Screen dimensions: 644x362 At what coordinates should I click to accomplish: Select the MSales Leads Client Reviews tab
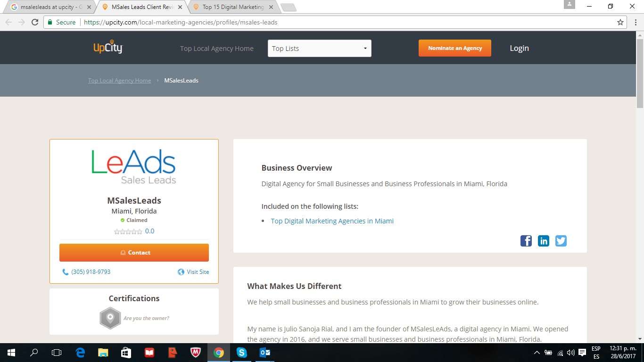(x=141, y=7)
